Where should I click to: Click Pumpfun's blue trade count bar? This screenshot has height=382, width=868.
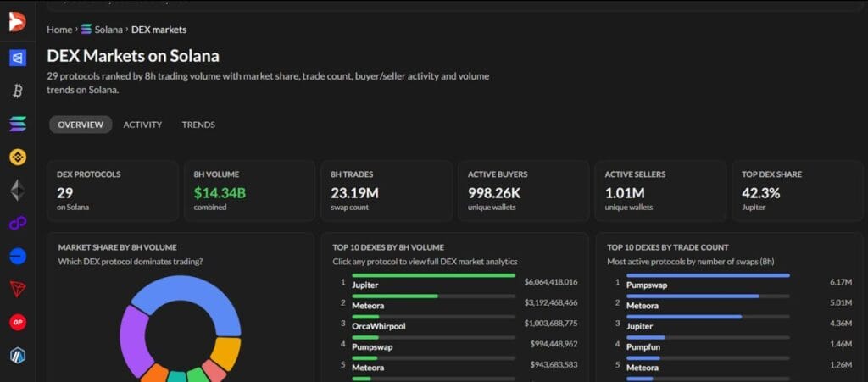pos(645,337)
